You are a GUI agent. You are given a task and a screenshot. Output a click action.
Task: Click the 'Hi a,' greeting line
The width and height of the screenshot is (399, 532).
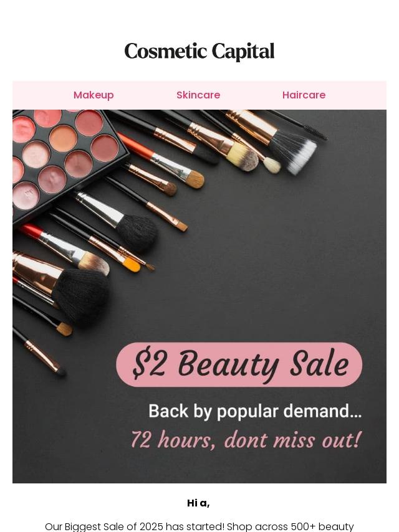198,503
